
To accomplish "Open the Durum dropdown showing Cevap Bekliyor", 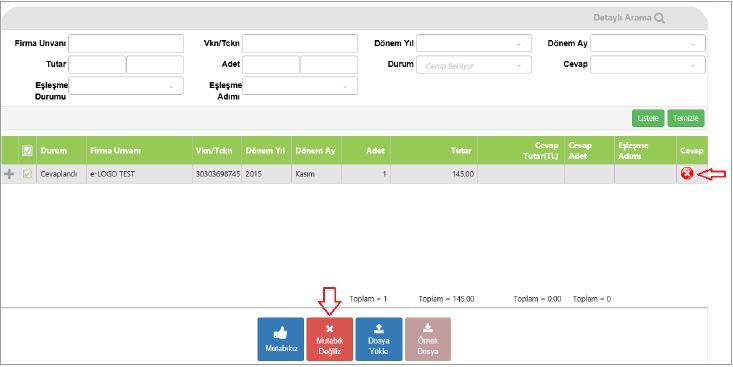I will (x=474, y=65).
